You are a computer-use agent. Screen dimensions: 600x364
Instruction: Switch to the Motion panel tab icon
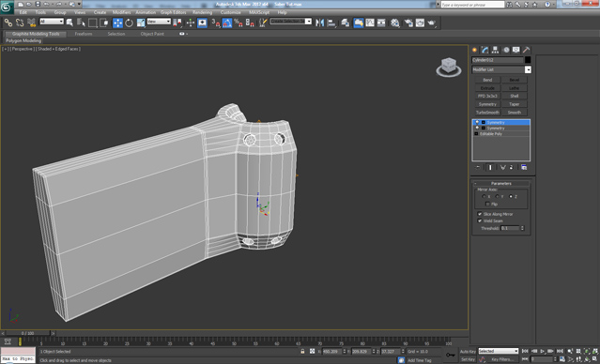pos(506,50)
